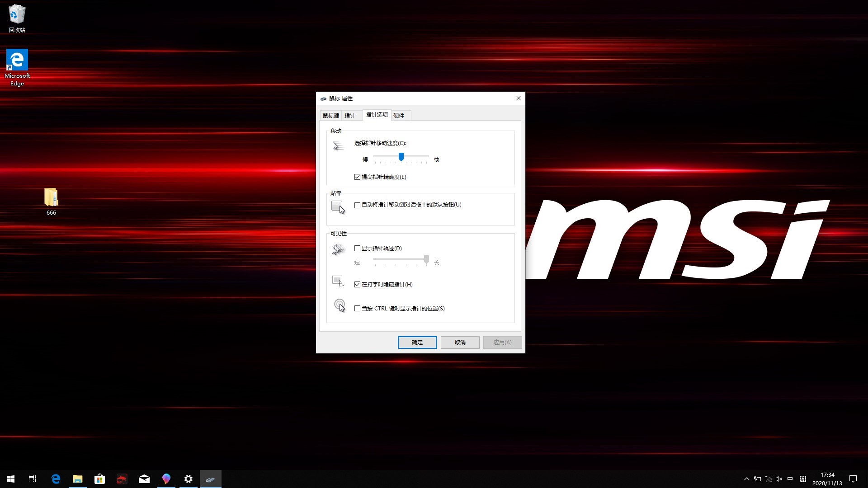Click the pointer trails icon
This screenshot has width=868, height=488.
click(338, 249)
